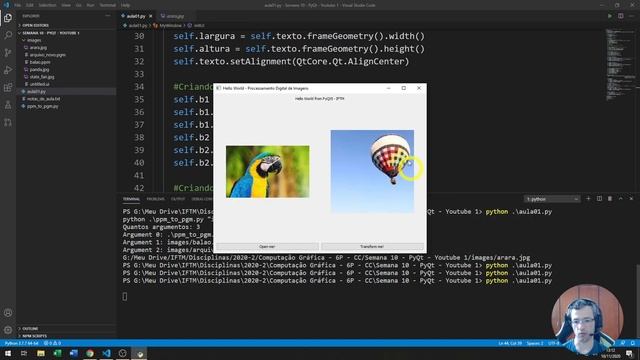Click OBS Studio icon on taskbar

pos(123,353)
